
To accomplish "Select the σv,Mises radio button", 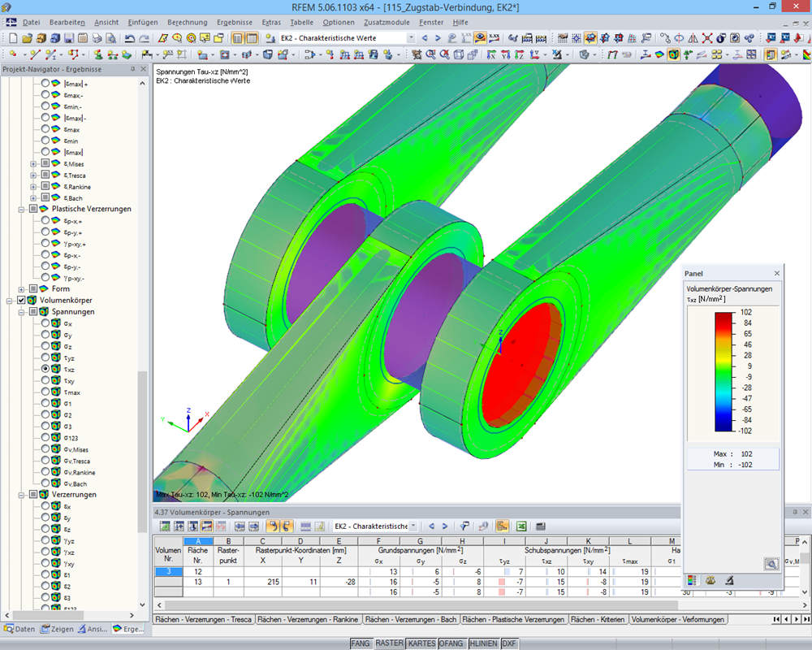I will click(45, 448).
